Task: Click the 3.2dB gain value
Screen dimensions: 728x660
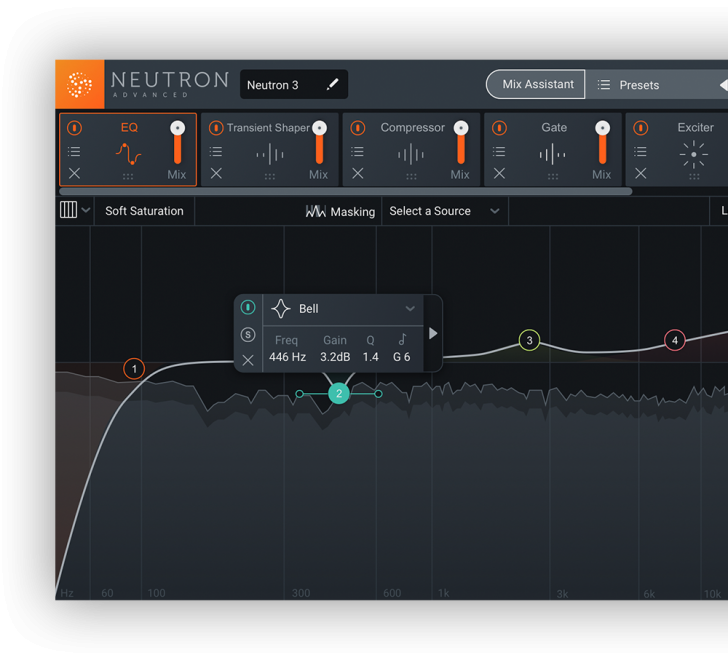Action: [x=335, y=357]
